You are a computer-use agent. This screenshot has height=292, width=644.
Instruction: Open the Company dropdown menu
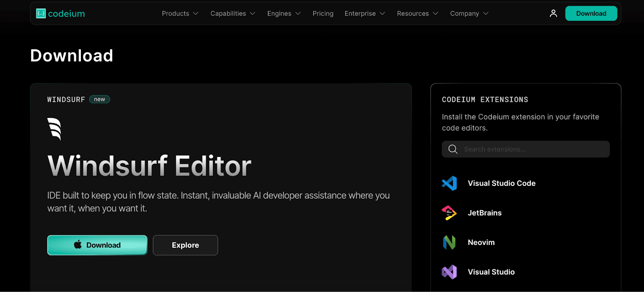(469, 14)
